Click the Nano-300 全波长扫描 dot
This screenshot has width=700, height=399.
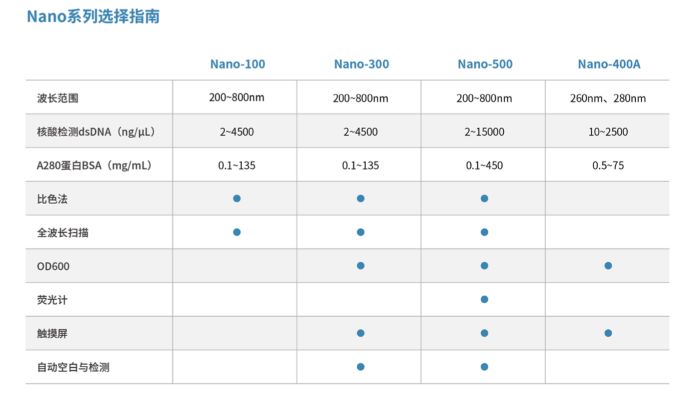coord(361,232)
